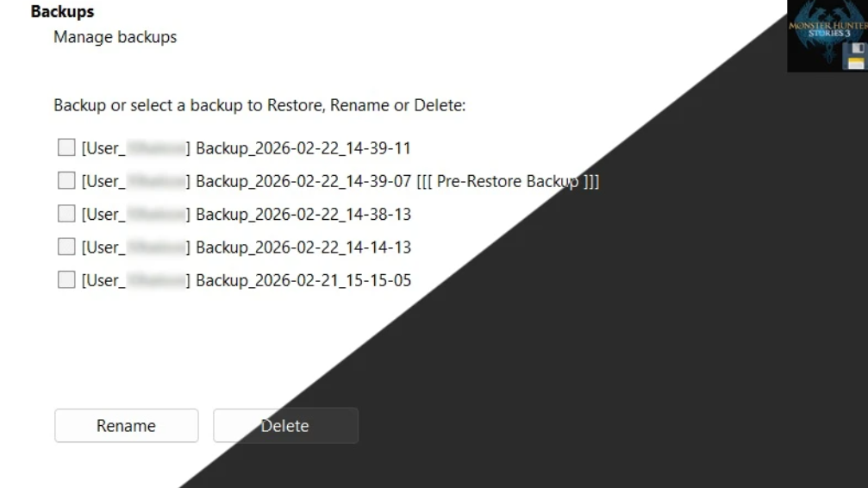This screenshot has height=488, width=868.
Task: Check the Backup_2026-02-22_14-39-11 checkbox
Action: point(66,148)
